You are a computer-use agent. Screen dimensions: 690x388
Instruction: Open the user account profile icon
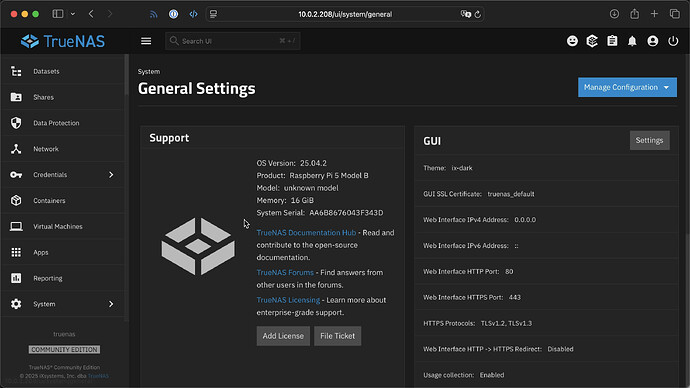[653, 41]
